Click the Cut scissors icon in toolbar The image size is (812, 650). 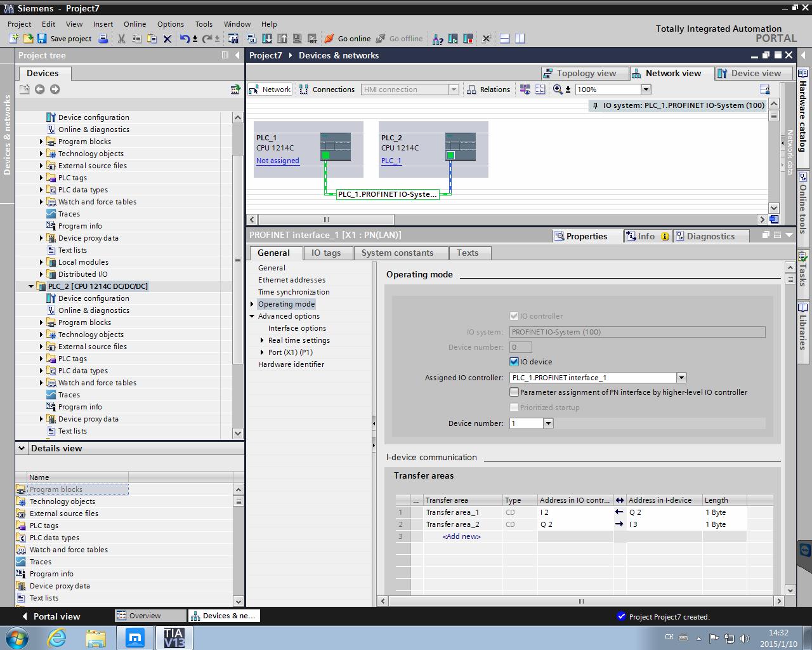(x=121, y=39)
